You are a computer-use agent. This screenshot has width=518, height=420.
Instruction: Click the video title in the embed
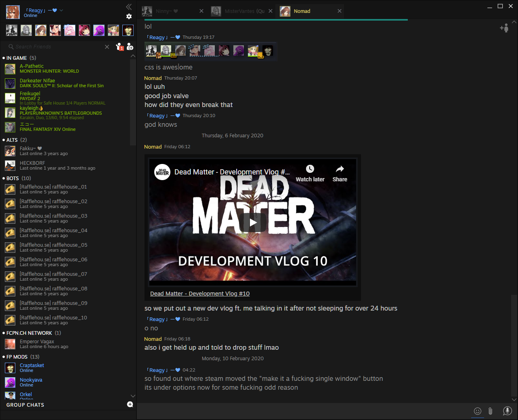coord(232,172)
